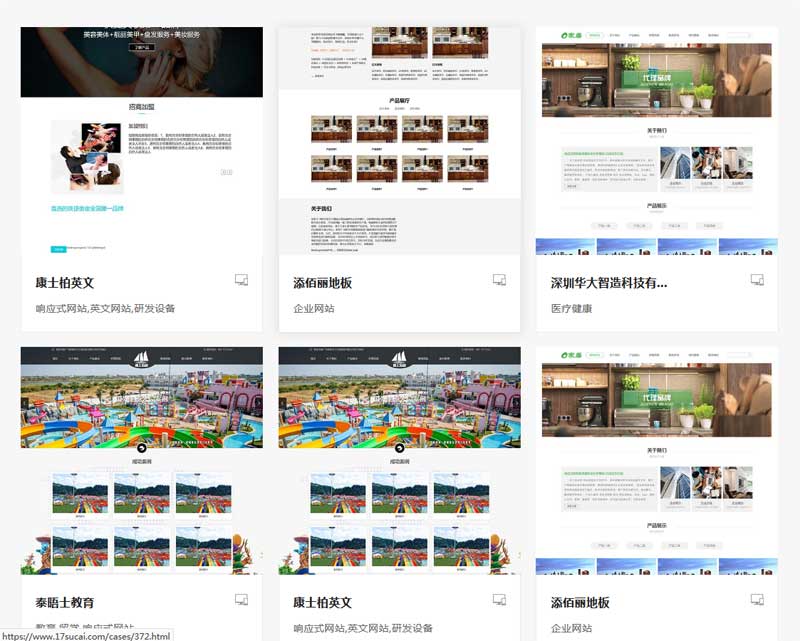Open 添佰丽地板 title below the wood flooring preview
This screenshot has height=641, width=800.
coord(322,283)
